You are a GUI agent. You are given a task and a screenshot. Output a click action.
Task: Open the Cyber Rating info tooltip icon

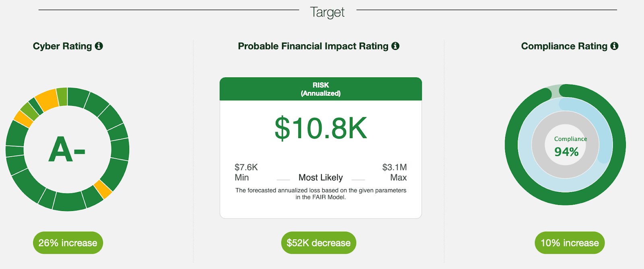pyautogui.click(x=99, y=46)
